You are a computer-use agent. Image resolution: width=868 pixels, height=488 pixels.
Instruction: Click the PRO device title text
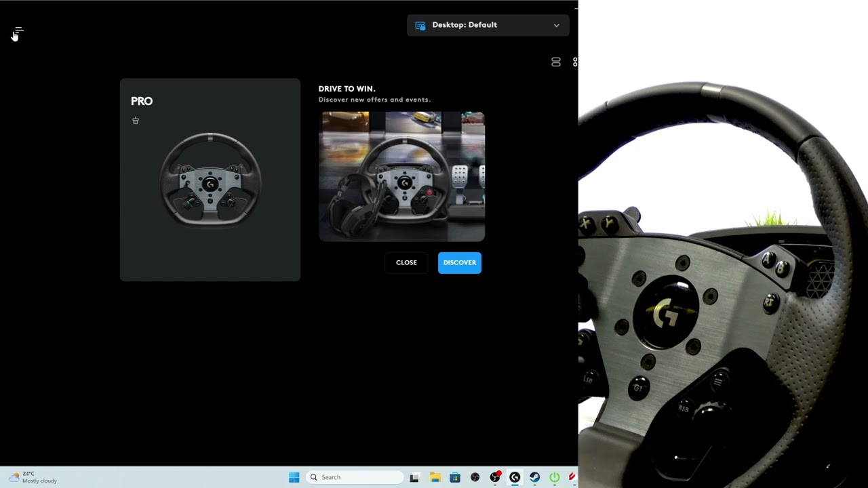tap(142, 101)
